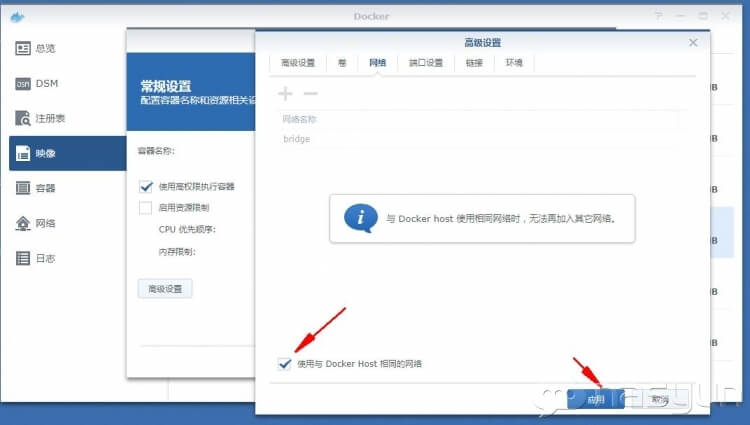Click the minus remove-network icon
Viewport: 750px width, 425px height.
point(311,93)
